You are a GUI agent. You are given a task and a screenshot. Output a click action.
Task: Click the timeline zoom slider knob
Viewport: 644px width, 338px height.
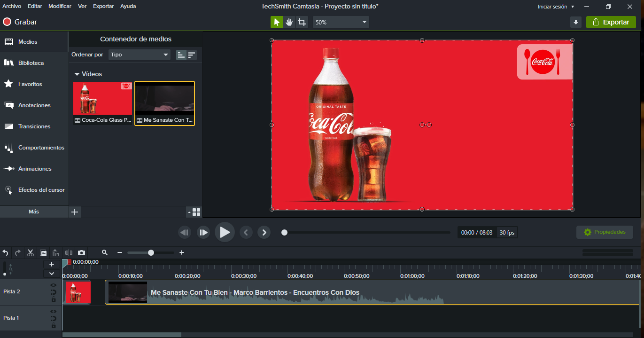151,253
